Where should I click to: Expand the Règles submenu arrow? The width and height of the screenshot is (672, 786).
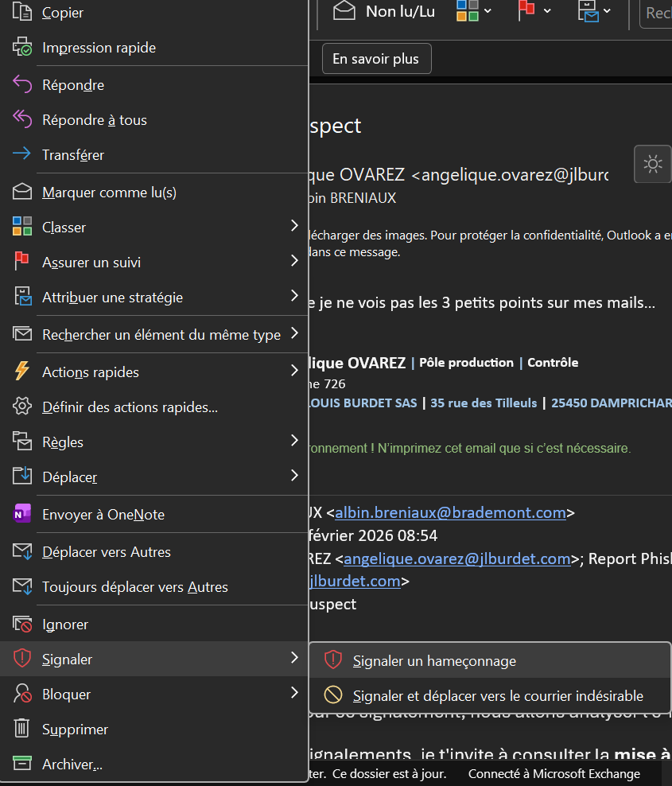tap(295, 441)
